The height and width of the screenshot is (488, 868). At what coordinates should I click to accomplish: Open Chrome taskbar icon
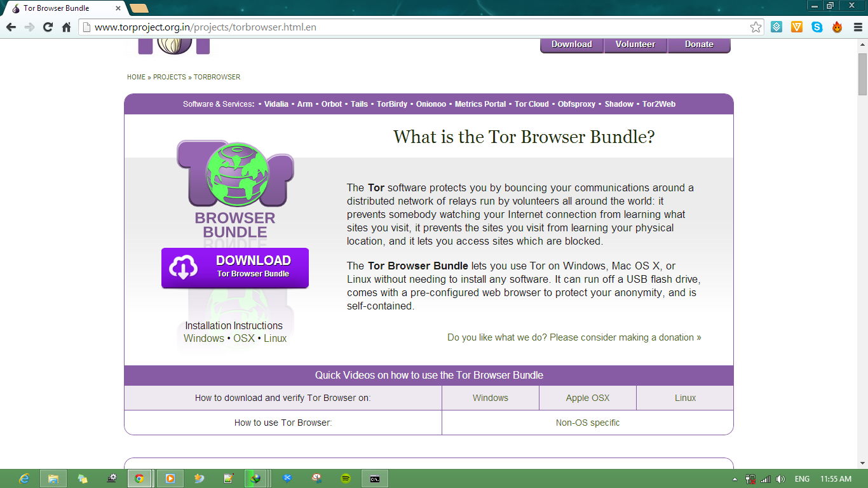(x=139, y=478)
